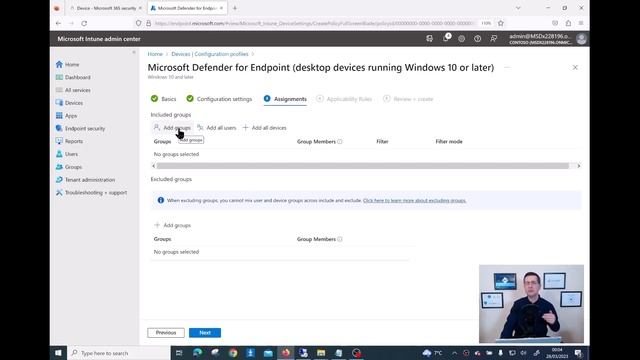The width and height of the screenshot is (640, 360).
Task: Go to the Configuration settings step tab
Action: tap(219, 99)
